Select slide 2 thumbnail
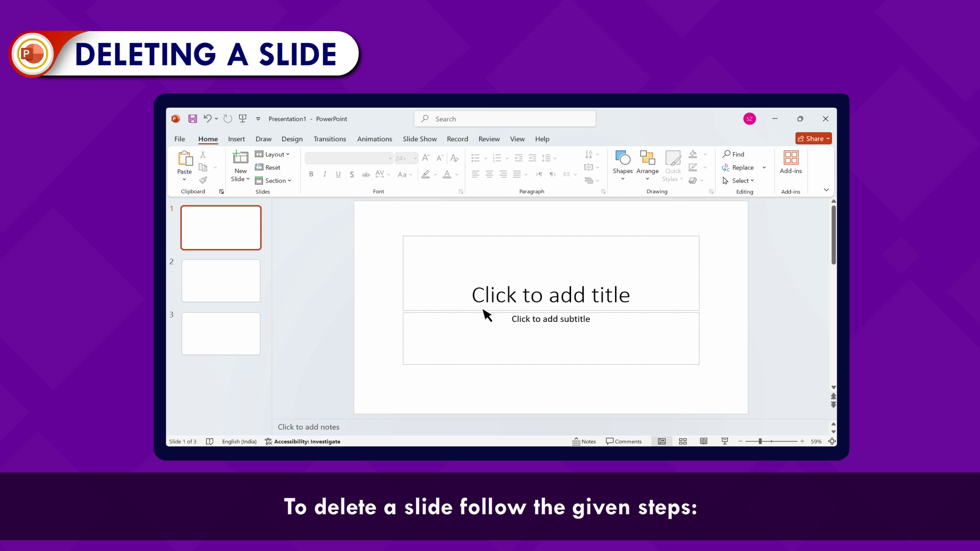 221,281
